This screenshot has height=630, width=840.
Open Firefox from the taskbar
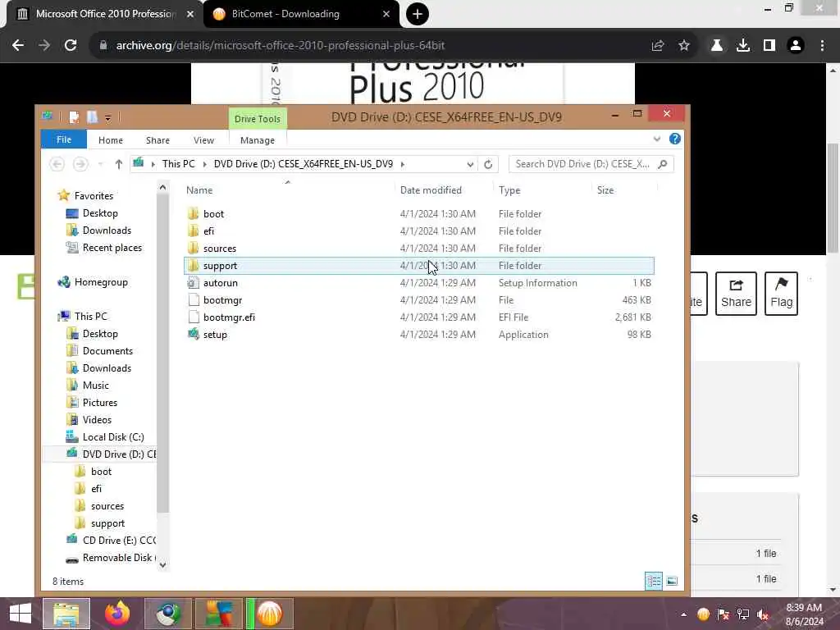point(117,614)
